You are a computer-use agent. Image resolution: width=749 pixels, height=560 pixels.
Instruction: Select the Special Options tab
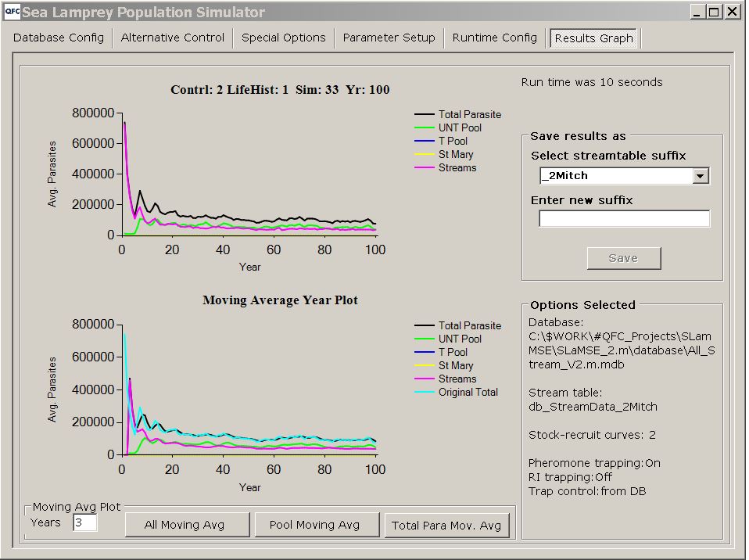coord(283,37)
